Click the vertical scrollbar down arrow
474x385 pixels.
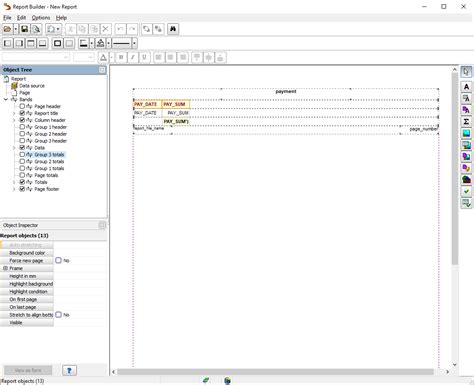[x=455, y=365]
